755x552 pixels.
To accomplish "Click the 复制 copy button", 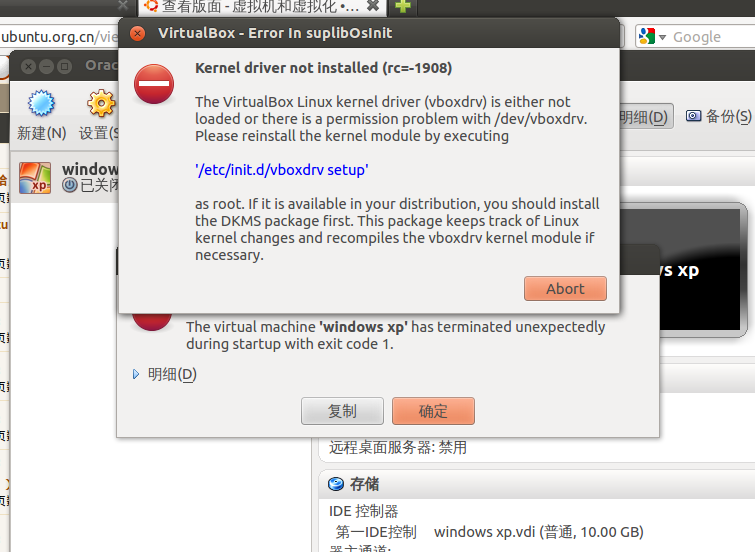I will [x=342, y=411].
